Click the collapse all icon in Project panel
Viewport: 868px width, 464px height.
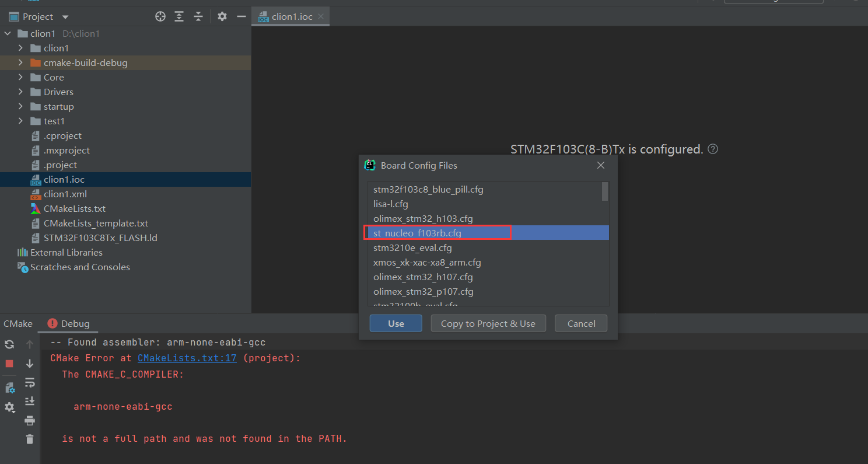(x=198, y=16)
